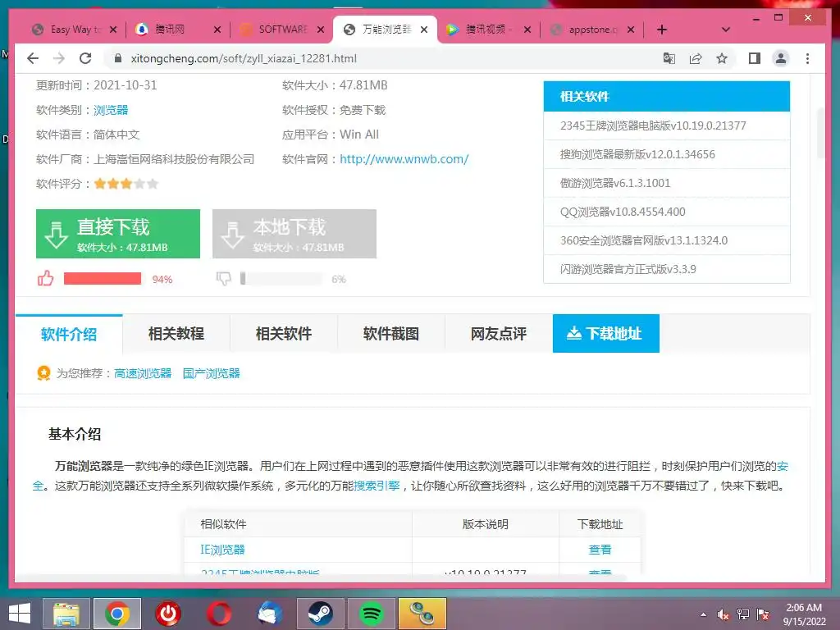Screen dimensions: 840x630
Task: Click the thumbs-down dislike icon
Action: 223,278
